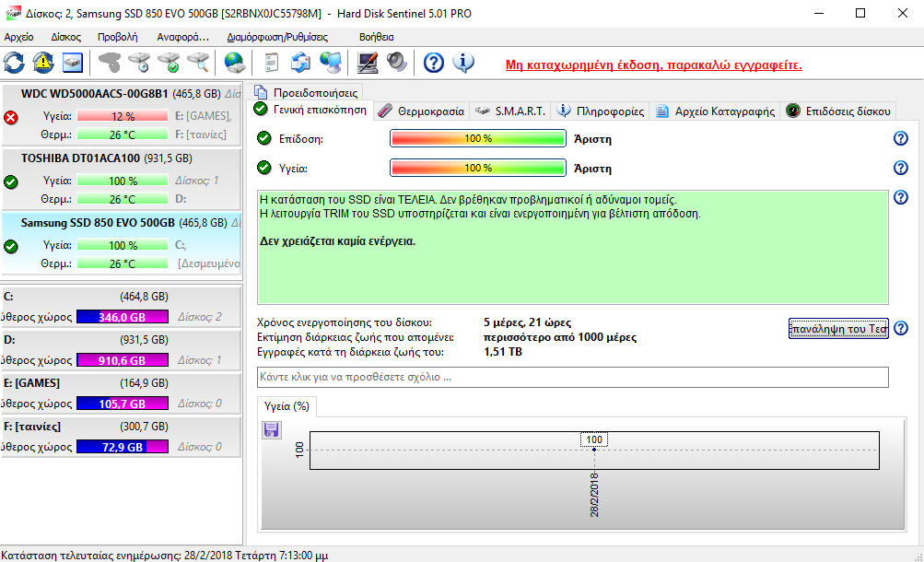
Task: Select the Υγεία (%) graph tab
Action: tap(287, 406)
